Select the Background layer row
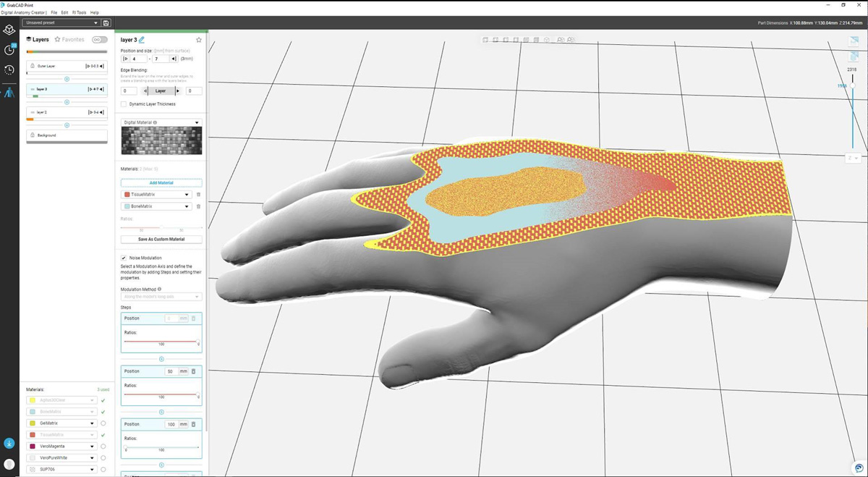 [67, 135]
